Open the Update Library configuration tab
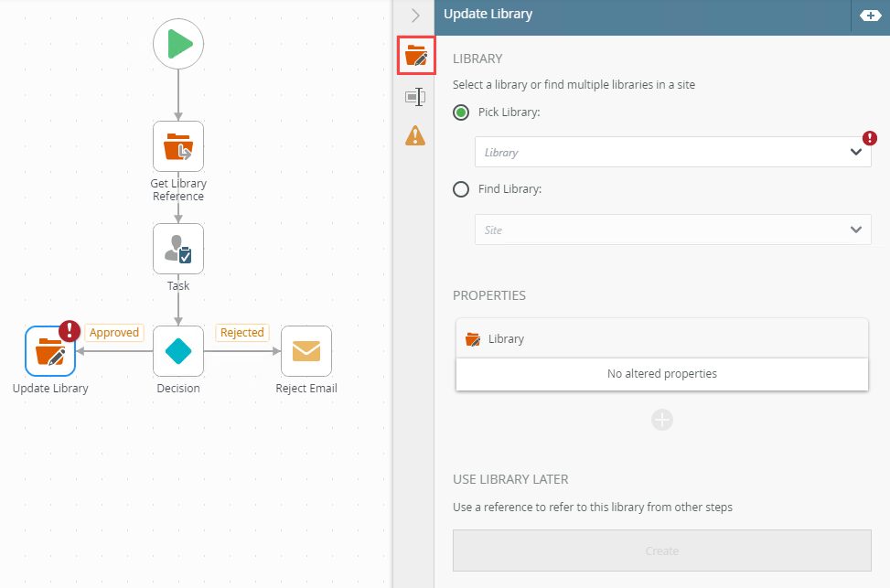This screenshot has height=588, width=890. (416, 57)
